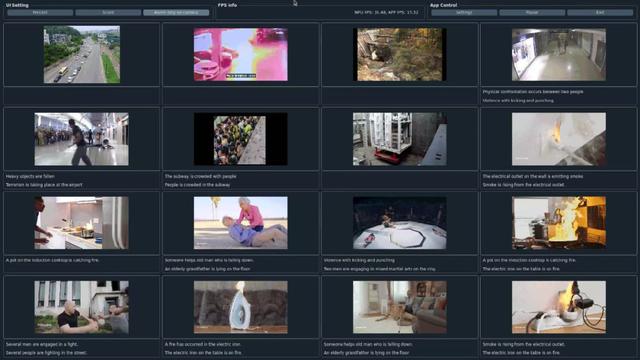
Task: Select the street fight camera feed
Action: pyautogui.click(x=81, y=307)
